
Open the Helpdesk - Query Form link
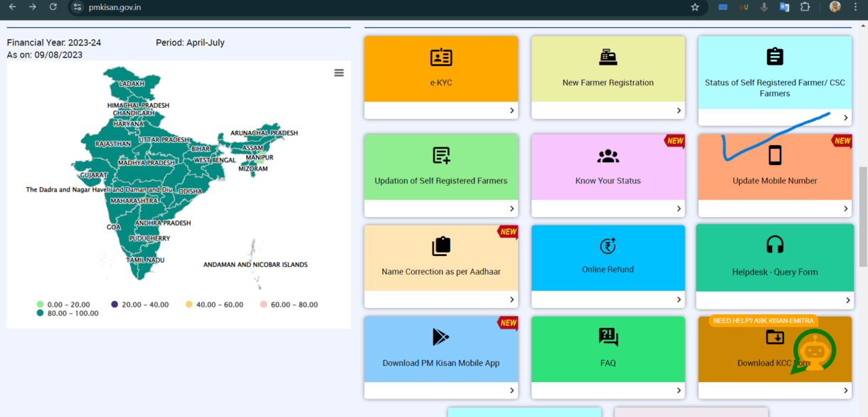(x=775, y=272)
